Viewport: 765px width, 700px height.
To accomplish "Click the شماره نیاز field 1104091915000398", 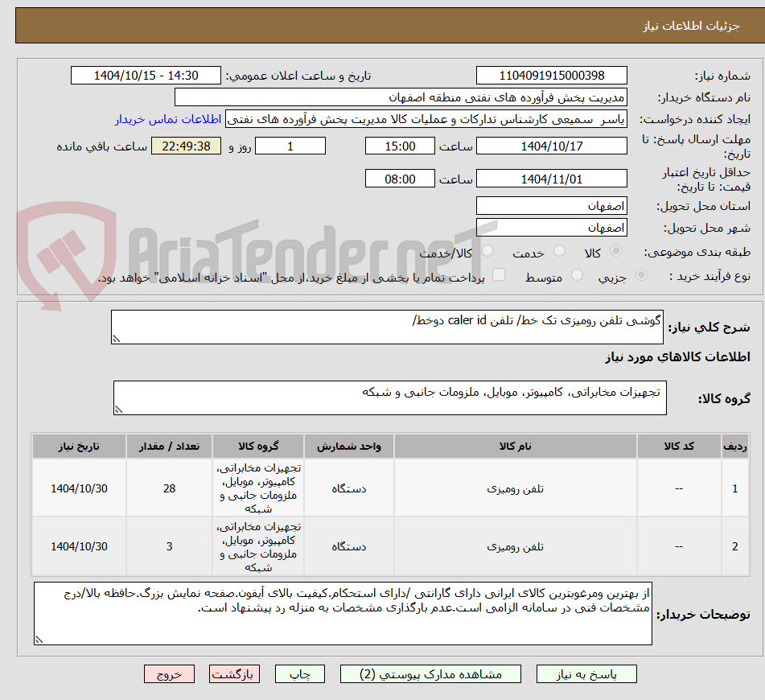I will pyautogui.click(x=551, y=76).
